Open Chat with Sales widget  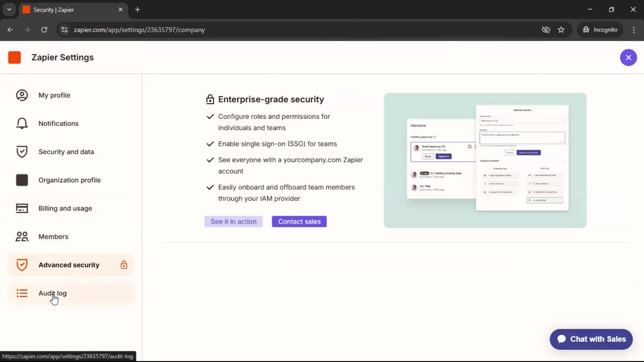[591, 339]
